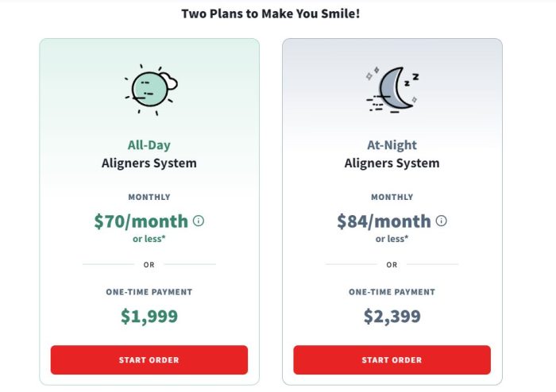This screenshot has width=556, height=392.
Task: Click the sun icon on All-Day plan
Action: [x=150, y=89]
